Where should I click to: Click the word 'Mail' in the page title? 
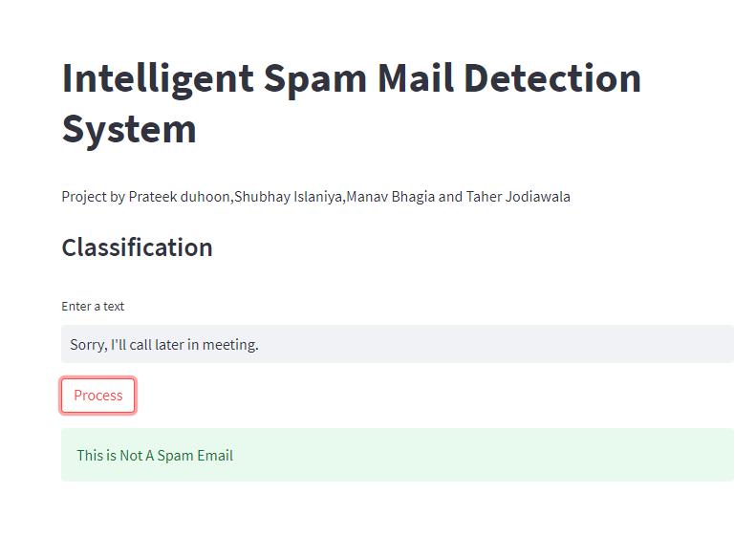pyautogui.click(x=416, y=77)
